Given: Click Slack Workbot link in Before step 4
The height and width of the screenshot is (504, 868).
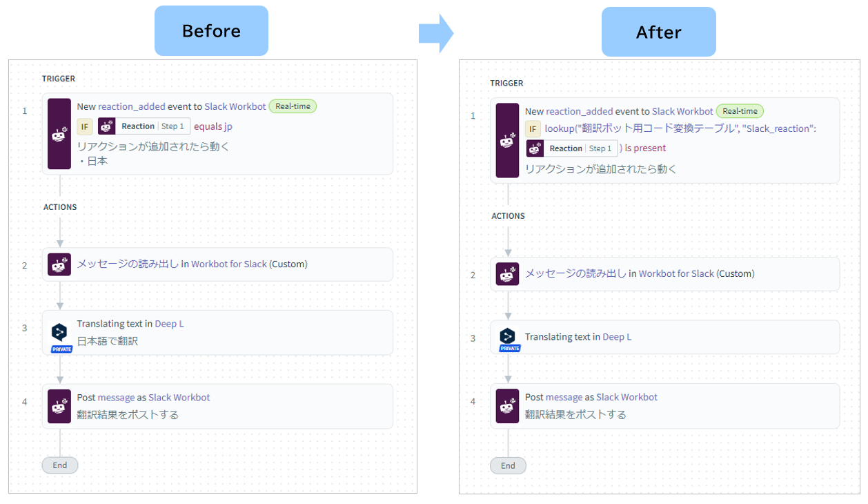Looking at the screenshot, I should point(179,398).
